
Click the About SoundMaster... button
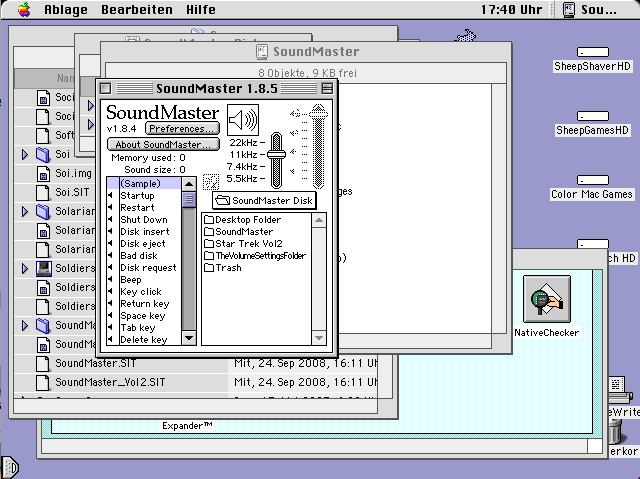(x=163, y=144)
